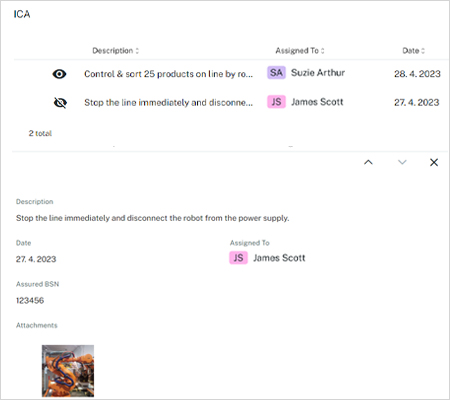The image size is (450, 400).
Task: Click the Assigned To column header
Action: click(297, 51)
